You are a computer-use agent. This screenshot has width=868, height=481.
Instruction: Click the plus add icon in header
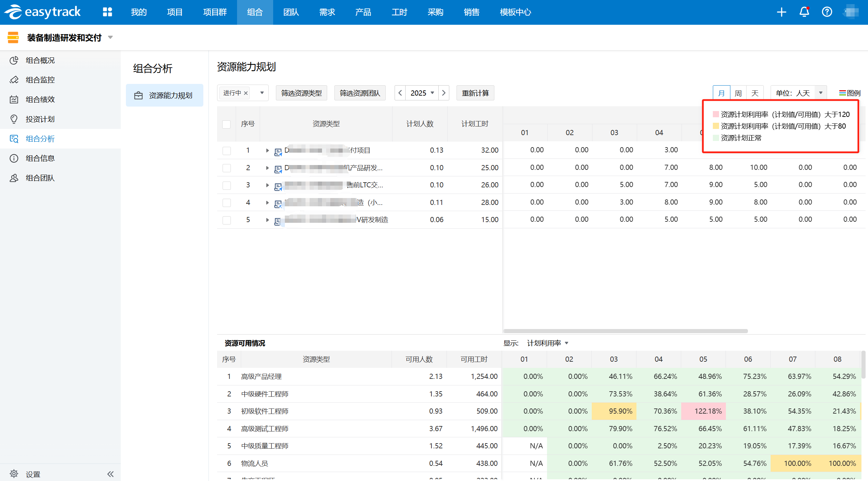click(x=781, y=12)
